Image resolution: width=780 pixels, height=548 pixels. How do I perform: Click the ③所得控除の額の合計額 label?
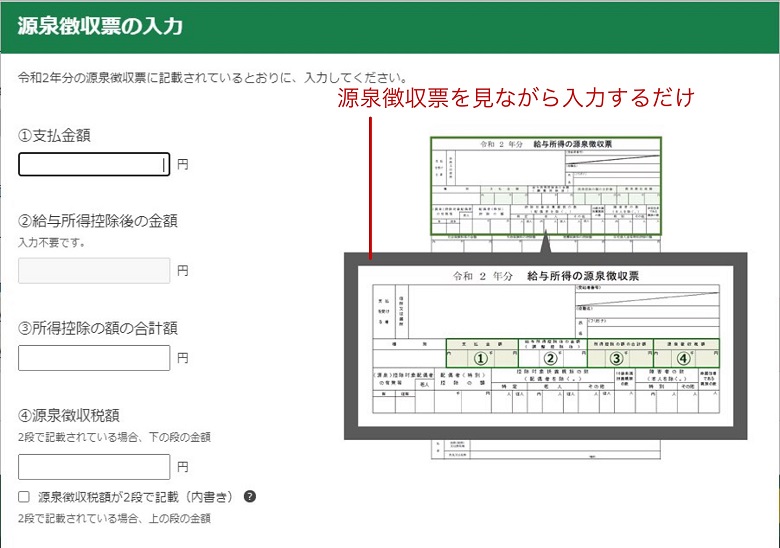click(98, 327)
